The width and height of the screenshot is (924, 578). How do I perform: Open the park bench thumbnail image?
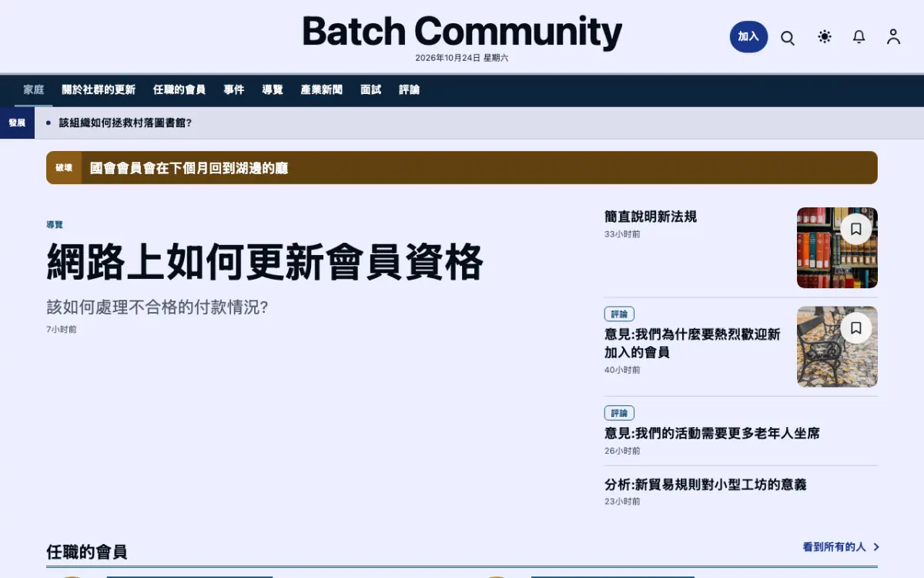point(837,347)
